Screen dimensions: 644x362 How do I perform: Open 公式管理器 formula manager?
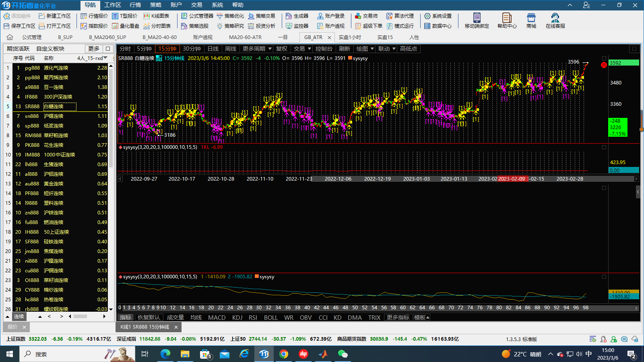point(197,16)
